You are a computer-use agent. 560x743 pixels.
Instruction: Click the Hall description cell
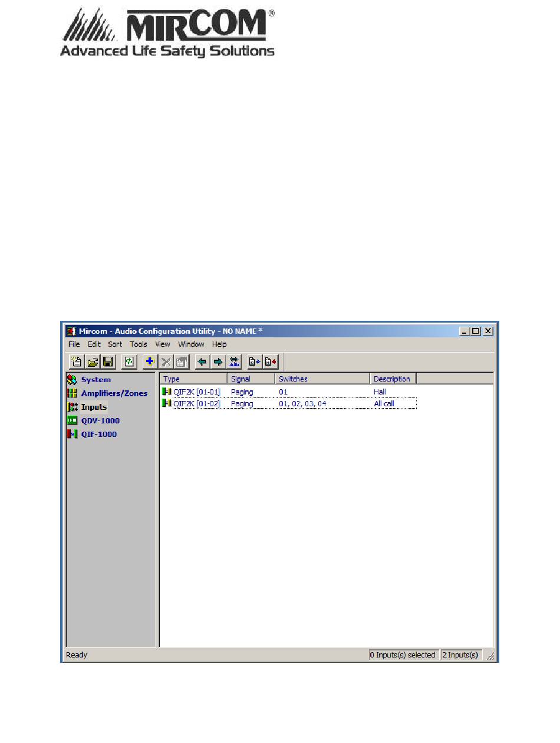[x=380, y=392]
